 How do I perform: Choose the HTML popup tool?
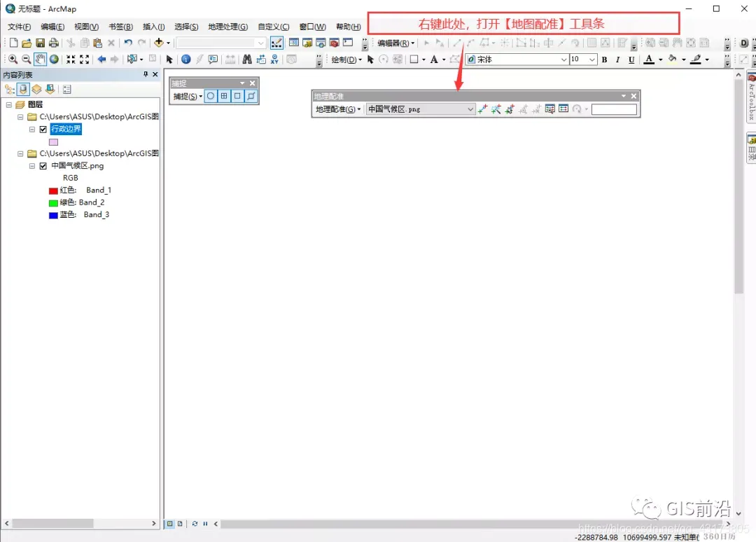pos(213,59)
